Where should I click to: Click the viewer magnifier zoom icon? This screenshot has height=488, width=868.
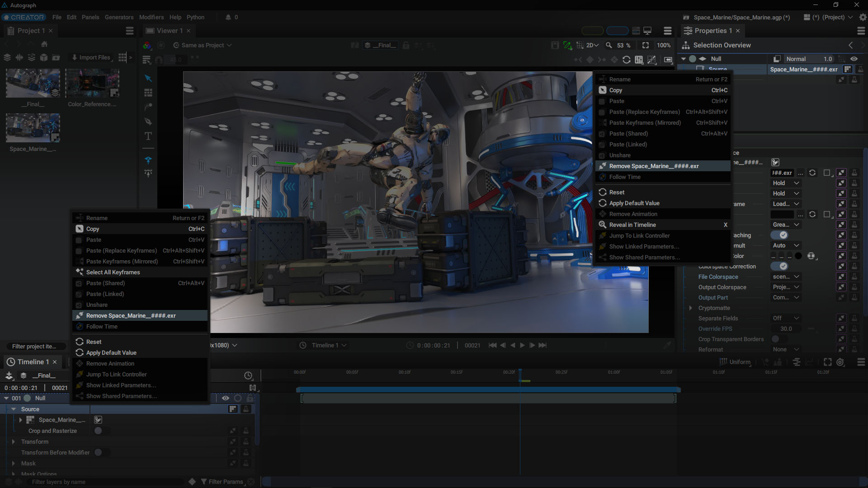[609, 45]
